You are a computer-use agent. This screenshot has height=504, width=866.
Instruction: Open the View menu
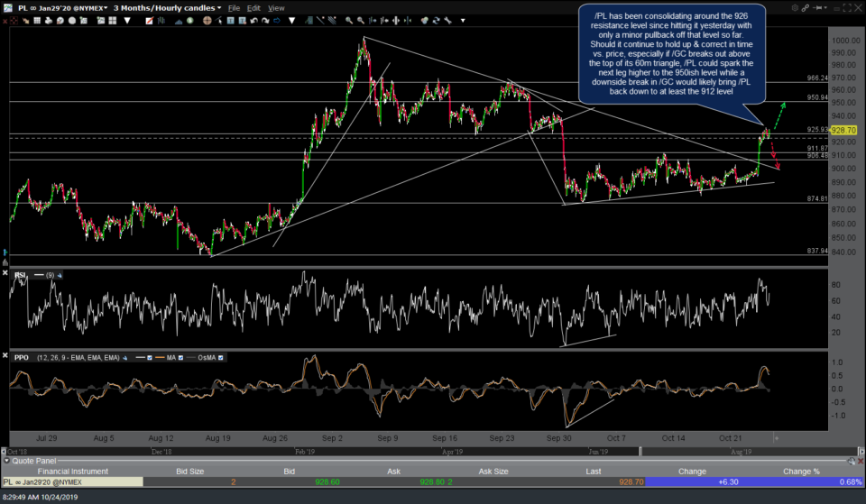click(x=276, y=8)
